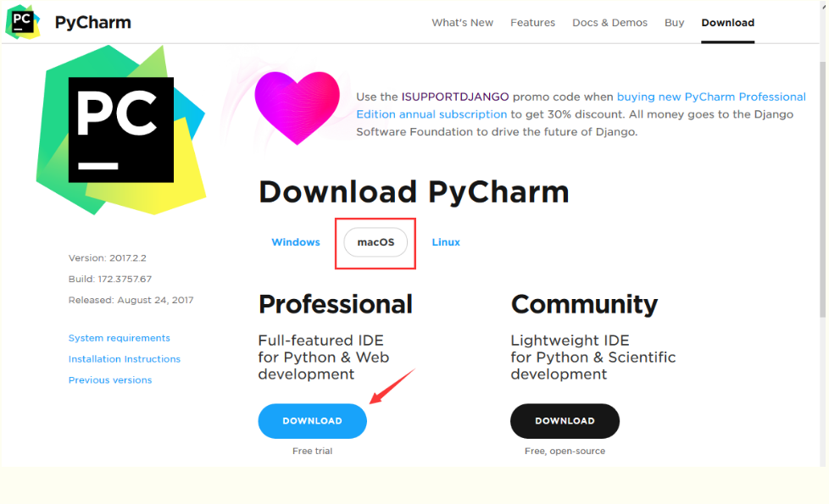Click the Edition annual subscription link text
Image resolution: width=829 pixels, height=504 pixels.
(431, 114)
